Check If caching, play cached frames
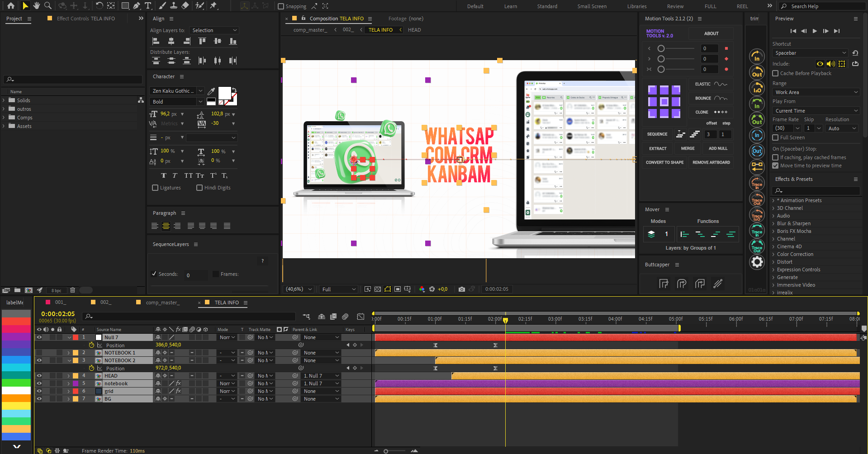868x454 pixels. [775, 157]
